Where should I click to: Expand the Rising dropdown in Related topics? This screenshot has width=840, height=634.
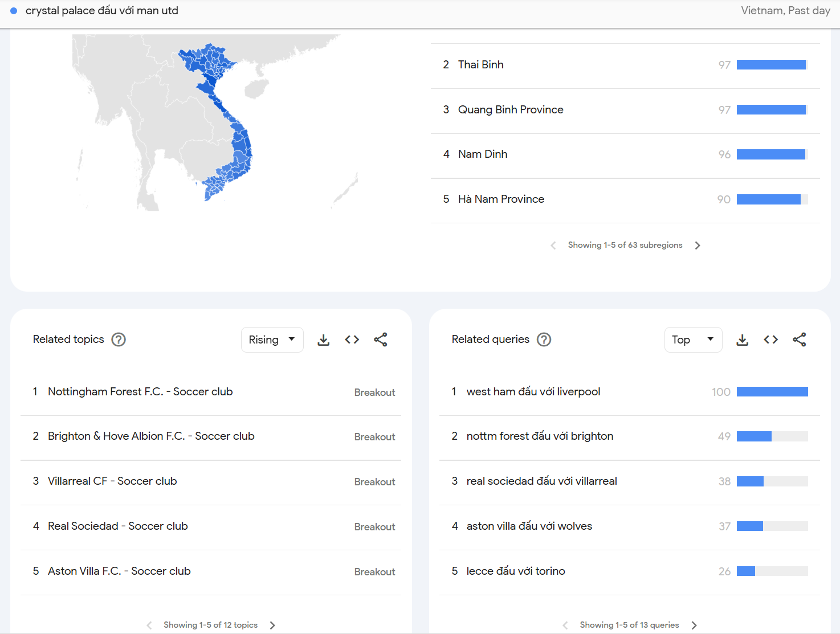click(x=272, y=340)
